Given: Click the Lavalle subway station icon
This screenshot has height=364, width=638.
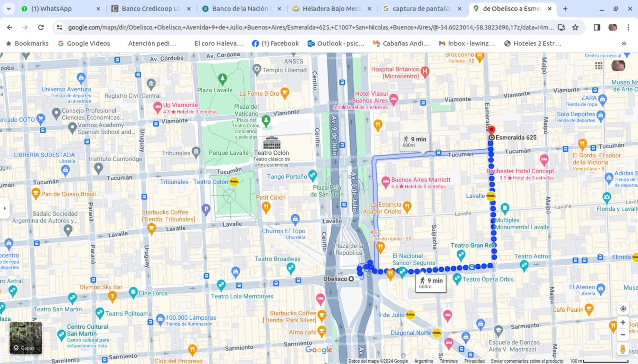Looking at the screenshot, I should [491, 196].
